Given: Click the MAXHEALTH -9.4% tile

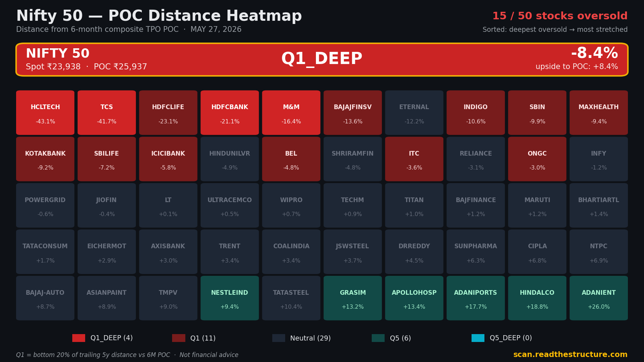Looking at the screenshot, I should pyautogui.click(x=599, y=113).
